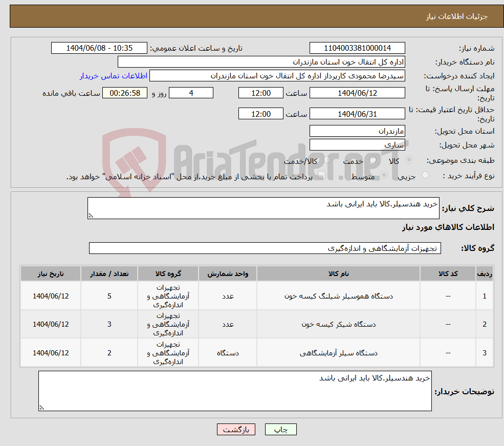
Task: Click the گروه کالا field
Action: pos(265,248)
